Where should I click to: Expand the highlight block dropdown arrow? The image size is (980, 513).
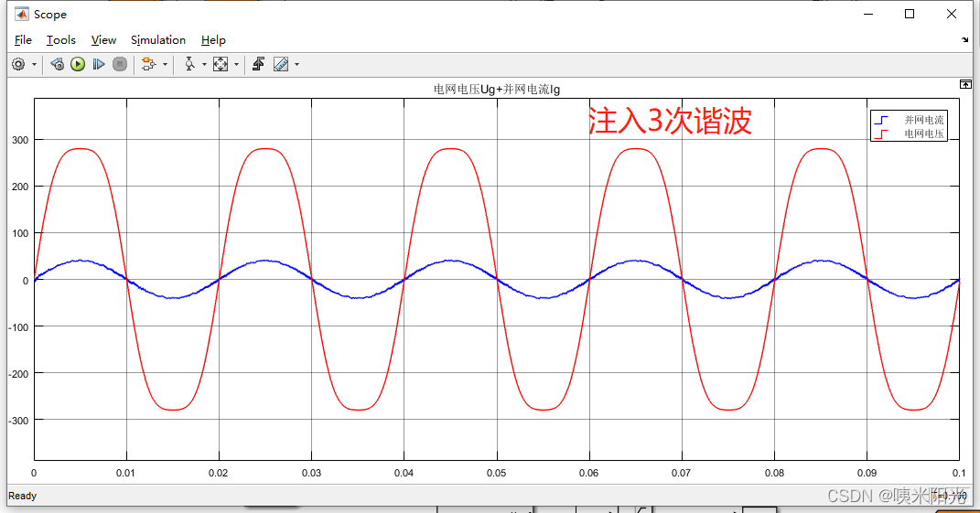165,64
